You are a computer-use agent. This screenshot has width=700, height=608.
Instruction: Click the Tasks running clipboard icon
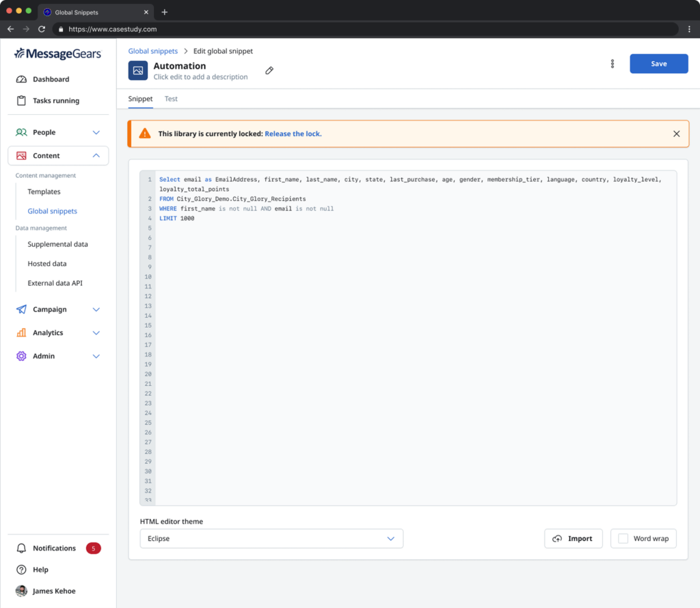tap(21, 101)
